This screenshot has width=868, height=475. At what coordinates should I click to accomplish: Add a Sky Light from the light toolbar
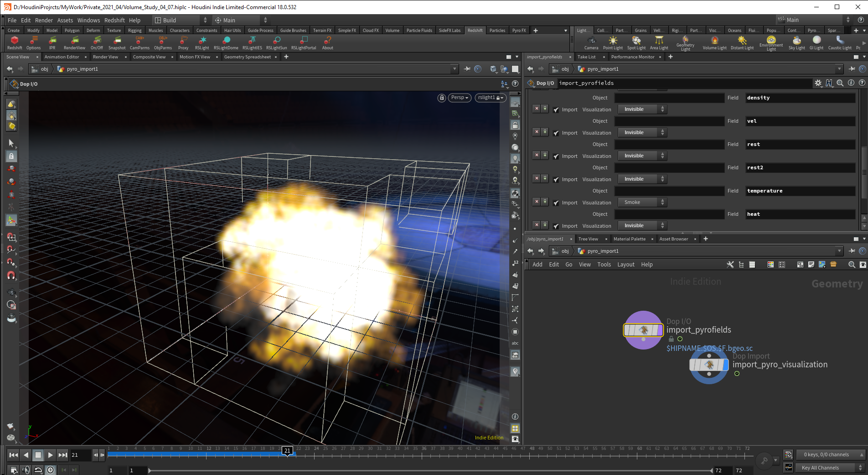coord(796,43)
